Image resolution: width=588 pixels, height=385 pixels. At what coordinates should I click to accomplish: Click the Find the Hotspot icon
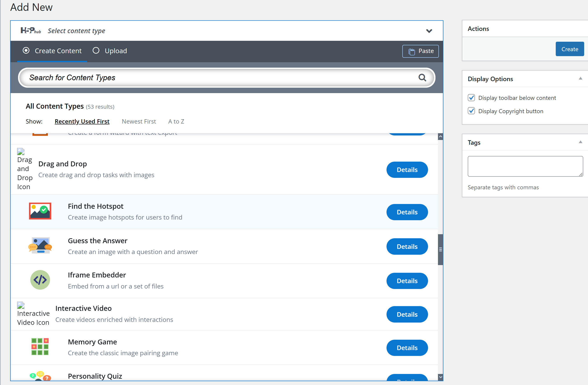click(40, 211)
